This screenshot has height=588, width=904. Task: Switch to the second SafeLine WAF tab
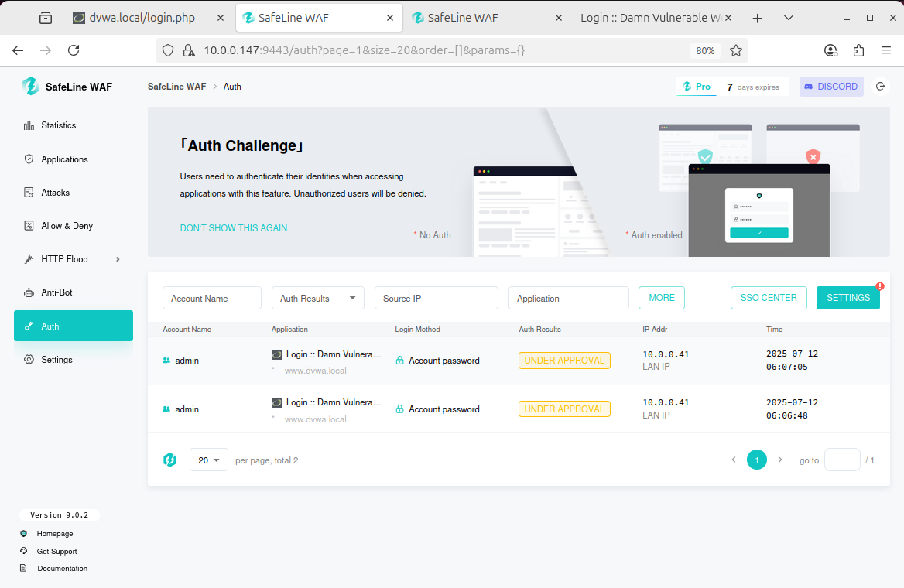tap(487, 18)
